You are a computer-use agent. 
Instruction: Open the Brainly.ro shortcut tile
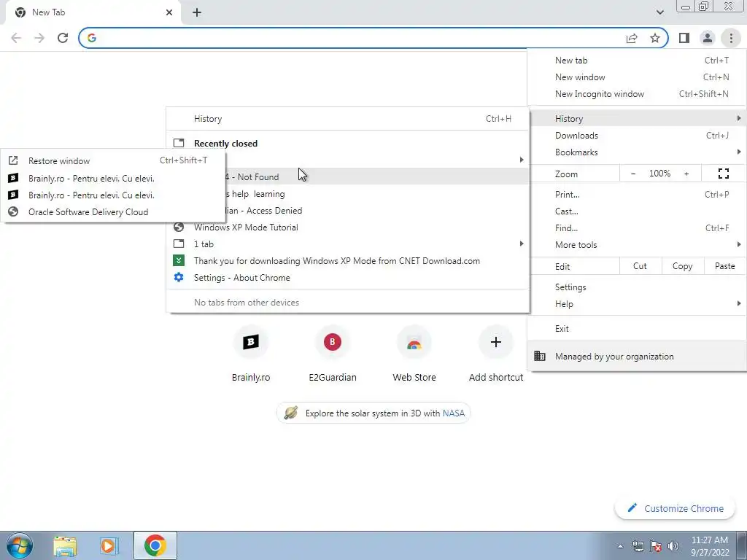pos(251,354)
